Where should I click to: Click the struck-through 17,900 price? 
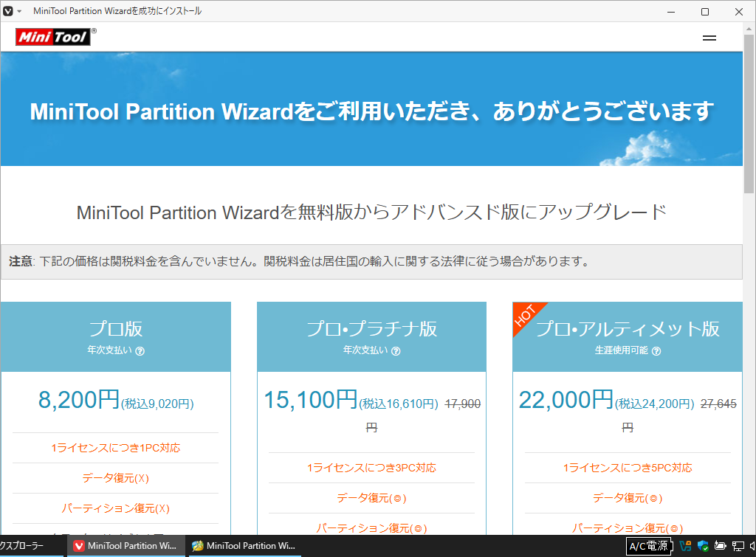point(462,404)
